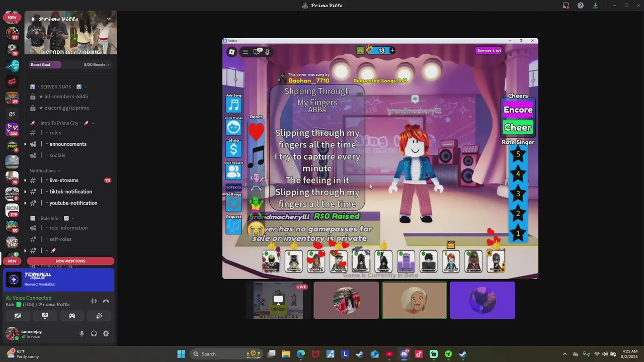
Task: Open the Roblox hamburger menu
Action: coord(246,52)
